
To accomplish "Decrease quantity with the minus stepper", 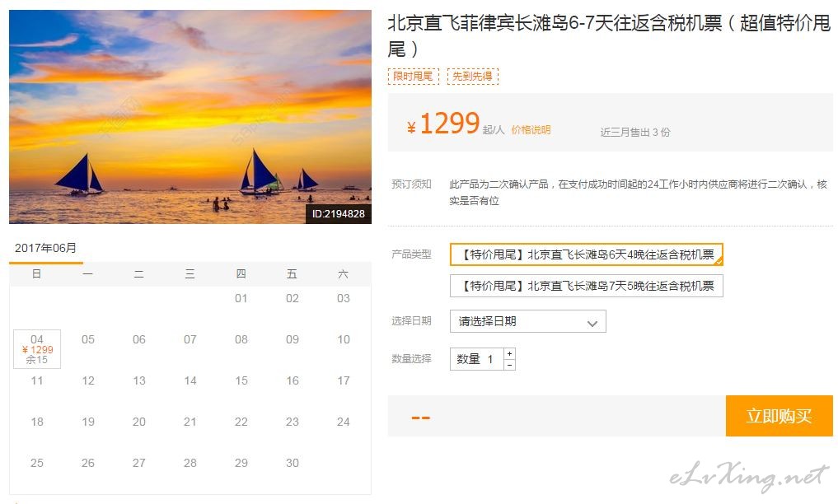I will pos(509,365).
